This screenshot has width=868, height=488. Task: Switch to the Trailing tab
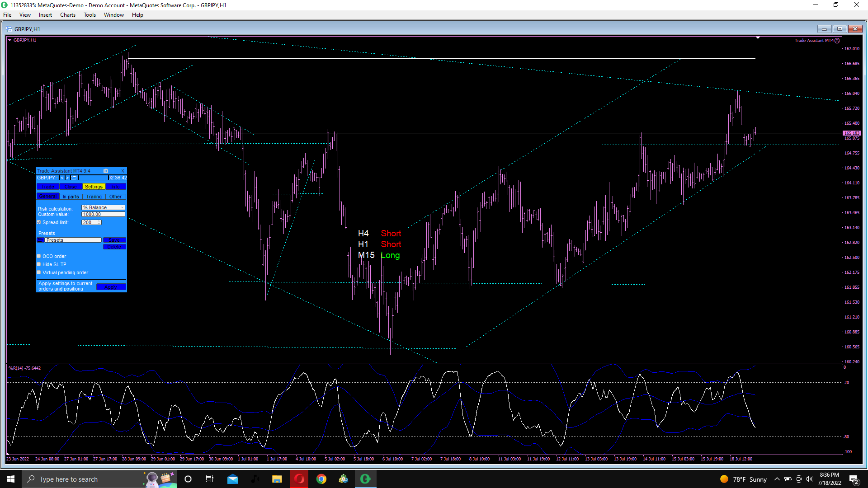pos(94,197)
